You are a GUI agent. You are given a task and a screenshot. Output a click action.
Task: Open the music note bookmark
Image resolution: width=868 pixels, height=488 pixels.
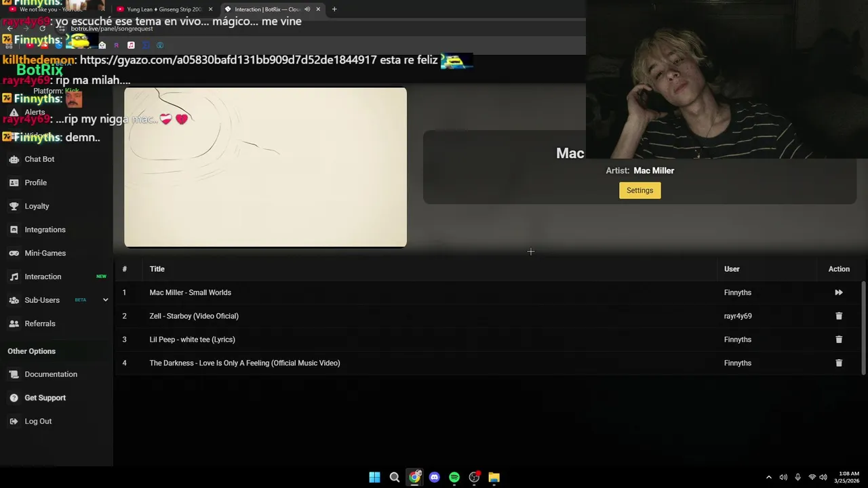(x=131, y=45)
